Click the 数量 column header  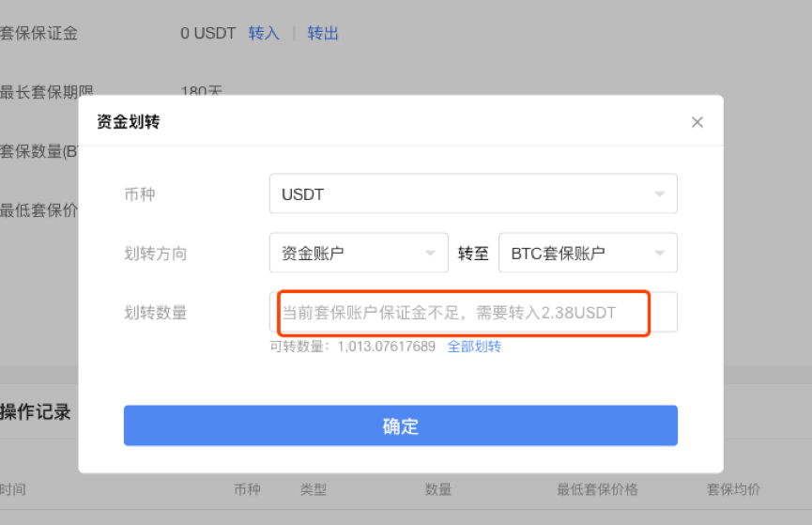point(438,489)
